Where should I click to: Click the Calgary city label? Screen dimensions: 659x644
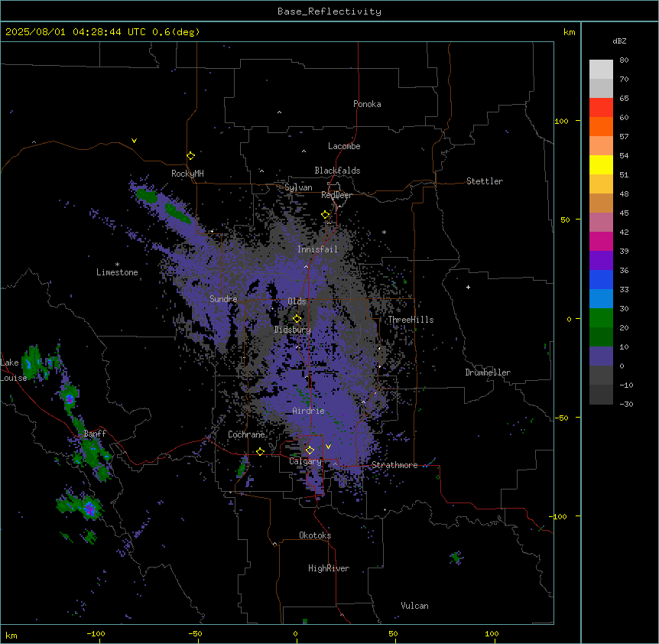[x=306, y=461]
